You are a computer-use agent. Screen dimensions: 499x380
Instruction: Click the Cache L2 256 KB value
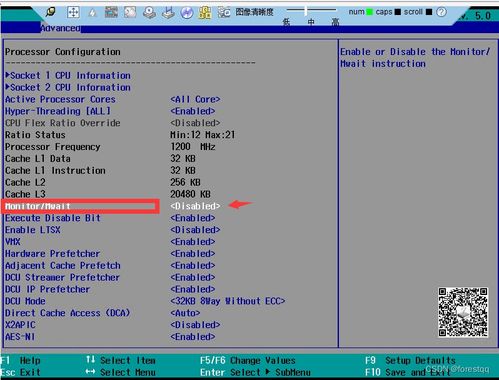click(185, 183)
